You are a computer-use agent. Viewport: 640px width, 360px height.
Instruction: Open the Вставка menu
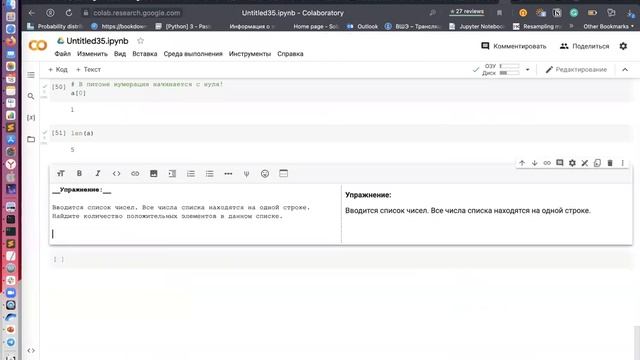click(x=144, y=54)
